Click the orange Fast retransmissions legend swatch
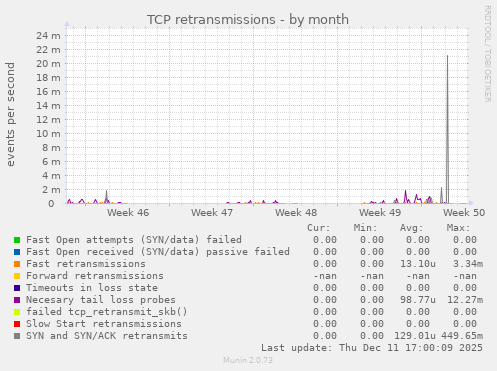Image resolution: width=497 pixels, height=371 pixels. pos(17,264)
